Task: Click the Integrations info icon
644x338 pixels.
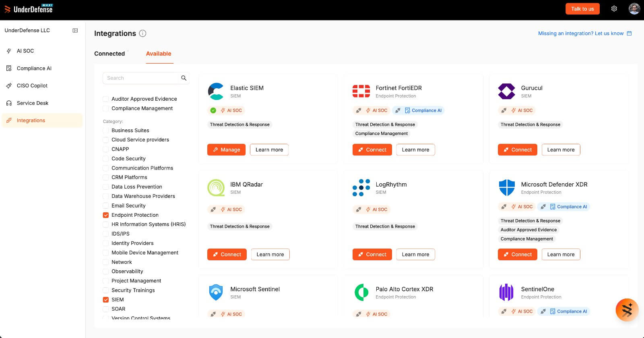Action: (x=142, y=33)
